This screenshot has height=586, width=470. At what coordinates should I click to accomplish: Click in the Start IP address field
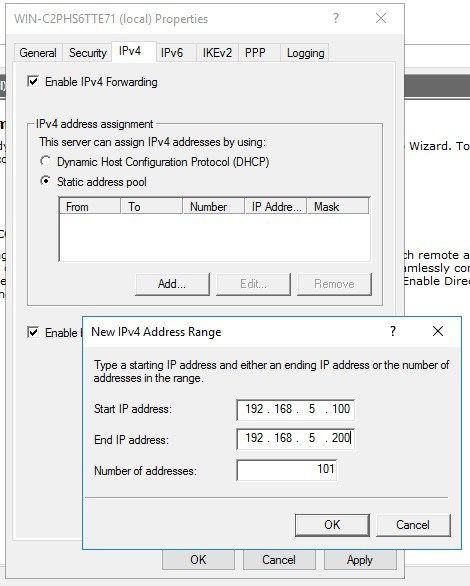click(x=296, y=409)
